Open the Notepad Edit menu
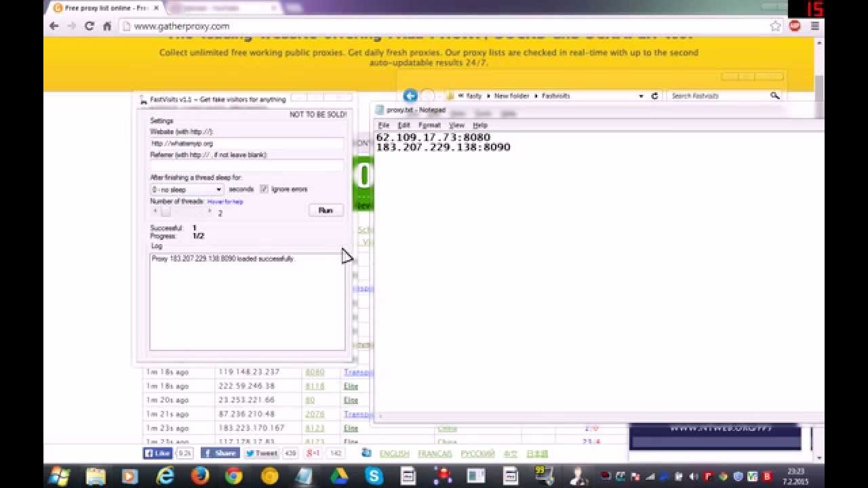868x488 pixels. (404, 125)
